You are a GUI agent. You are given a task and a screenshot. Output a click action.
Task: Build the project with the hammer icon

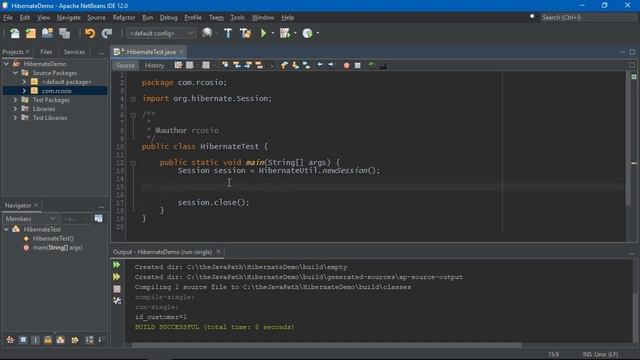pyautogui.click(x=228, y=33)
